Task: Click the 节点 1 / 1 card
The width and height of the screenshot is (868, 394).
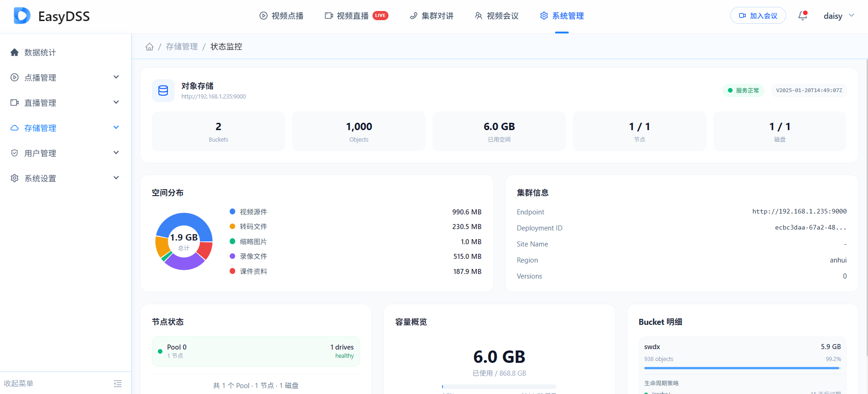Action: click(640, 131)
